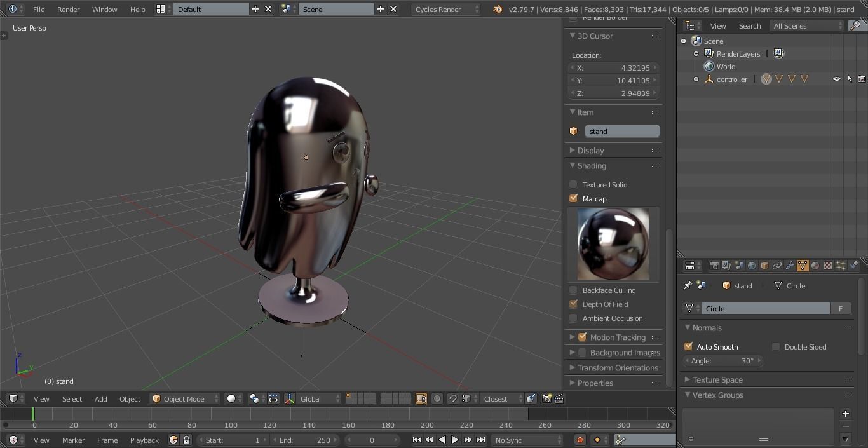
Task: Enable Backface Culling checkbox
Action: tap(573, 290)
